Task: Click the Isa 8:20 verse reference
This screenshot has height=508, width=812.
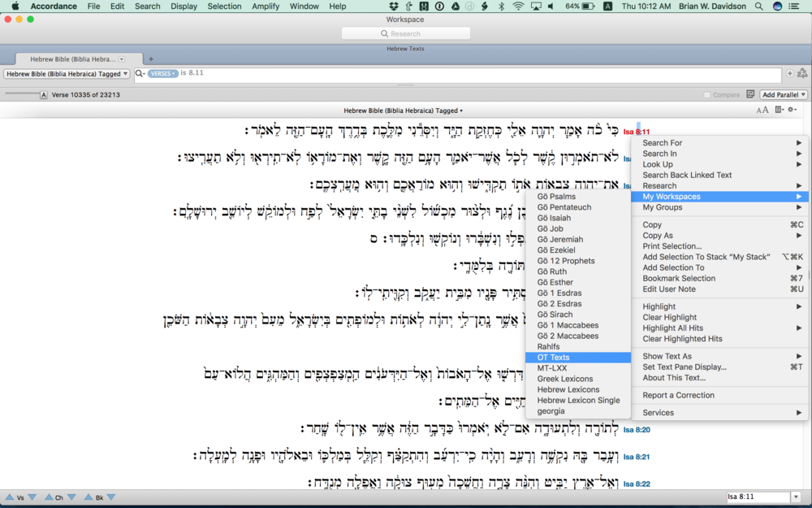Action: 637,430
